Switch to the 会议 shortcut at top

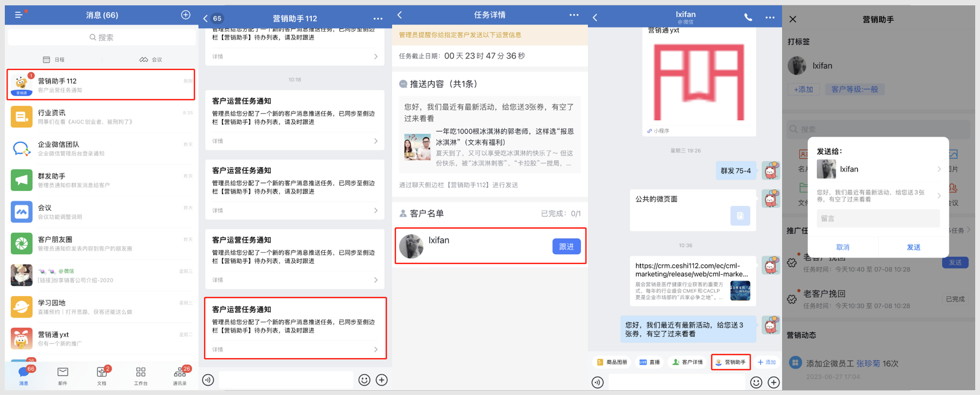pyautogui.click(x=151, y=59)
